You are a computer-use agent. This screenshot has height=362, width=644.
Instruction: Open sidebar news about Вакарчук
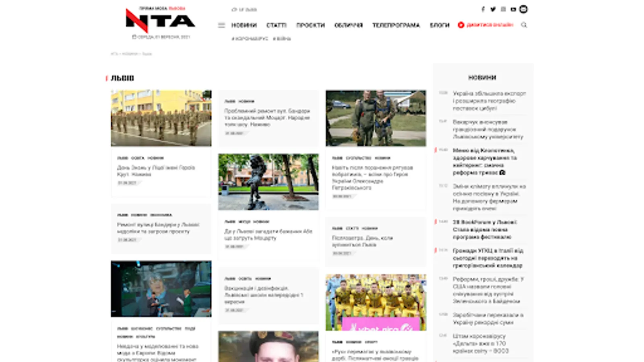[488, 130]
